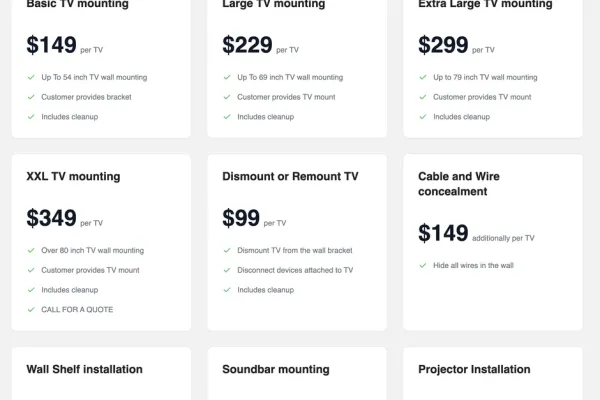Click checkmark beside Disconnect devices attached to TV
Screen dimensions: 600x400
click(227, 270)
